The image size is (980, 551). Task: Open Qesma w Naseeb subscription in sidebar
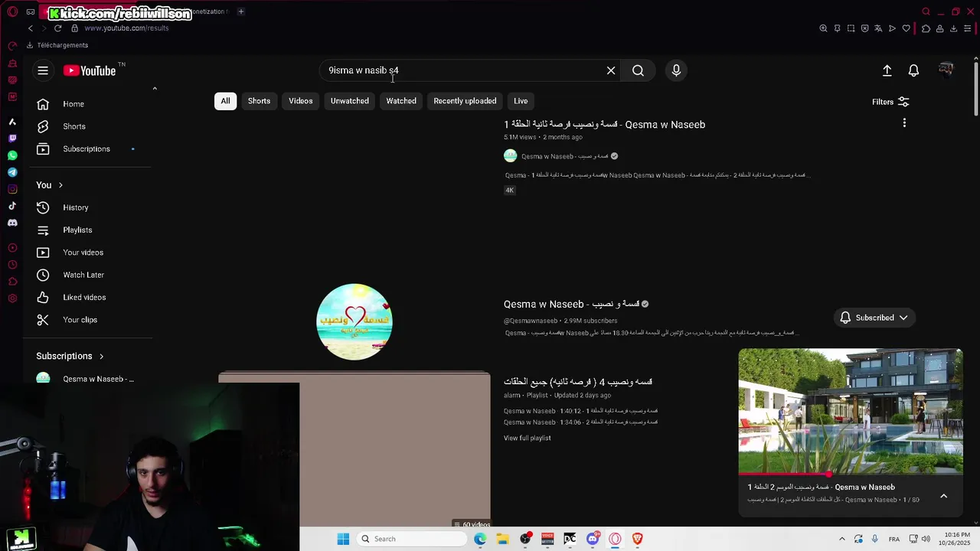click(x=90, y=379)
